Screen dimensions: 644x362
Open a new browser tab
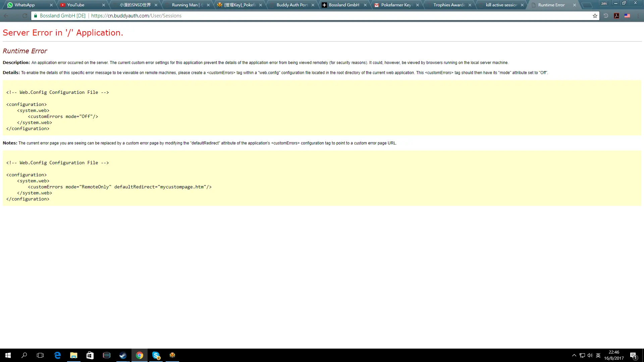pos(587,5)
